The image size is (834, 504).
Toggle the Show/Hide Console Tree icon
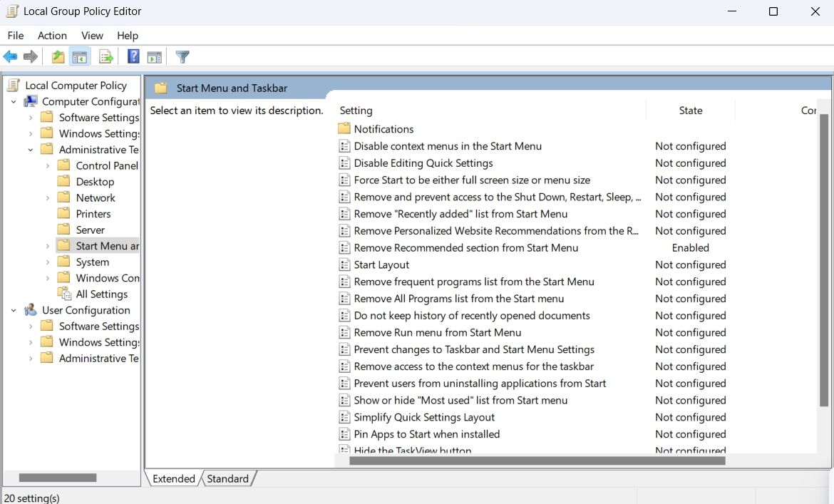click(80, 56)
